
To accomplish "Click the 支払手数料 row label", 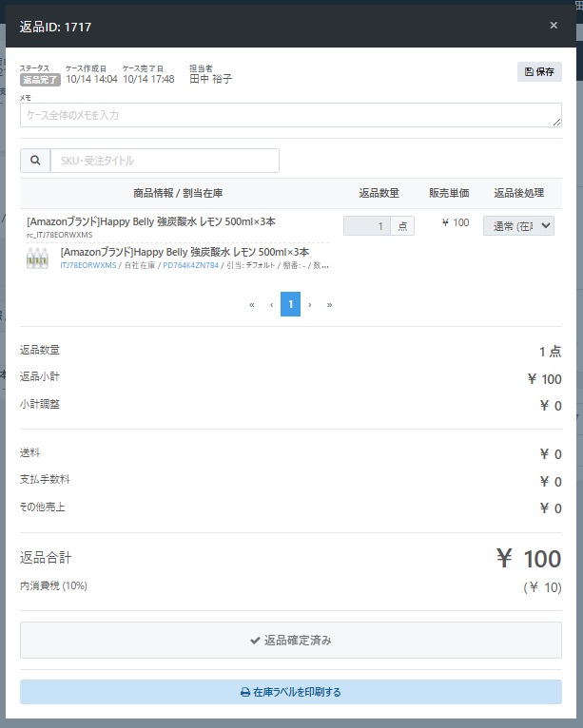I will point(45,480).
